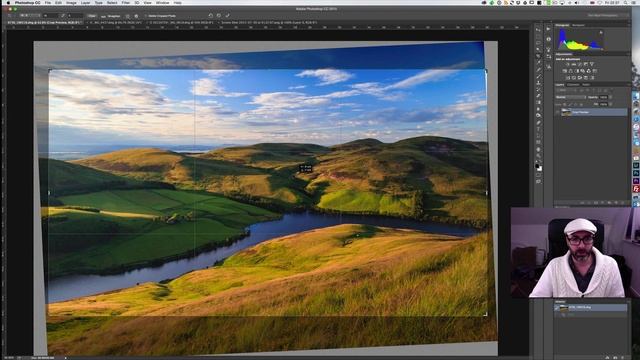This screenshot has width=640, height=360.
Task: Select the Gradient tool
Action: coord(538,102)
